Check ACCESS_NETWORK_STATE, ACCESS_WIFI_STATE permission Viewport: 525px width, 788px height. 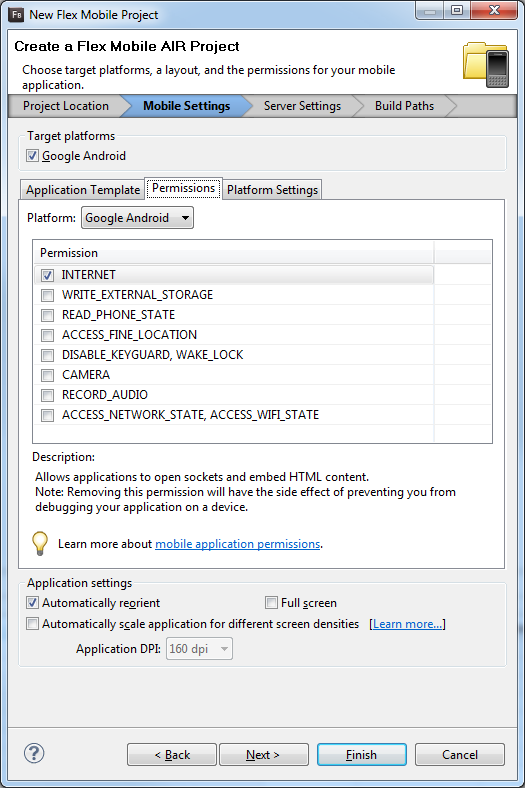pos(47,416)
